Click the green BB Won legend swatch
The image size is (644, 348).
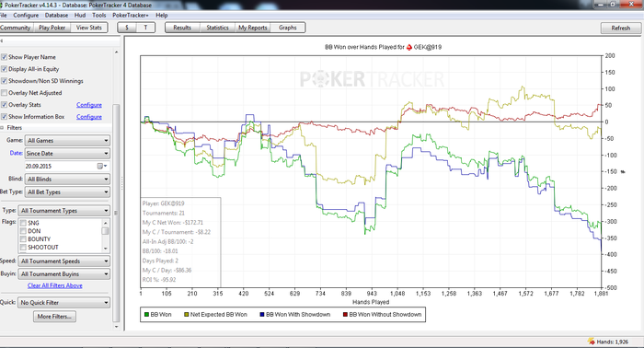[146, 315]
